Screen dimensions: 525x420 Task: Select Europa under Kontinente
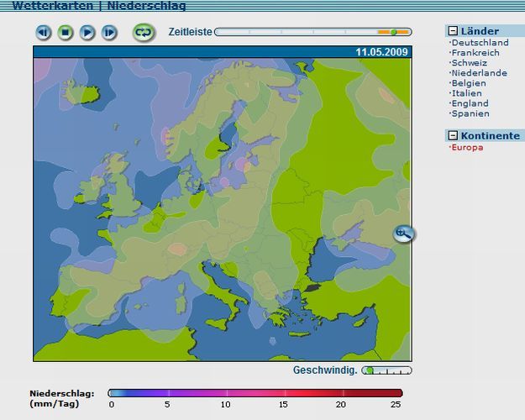pyautogui.click(x=467, y=148)
